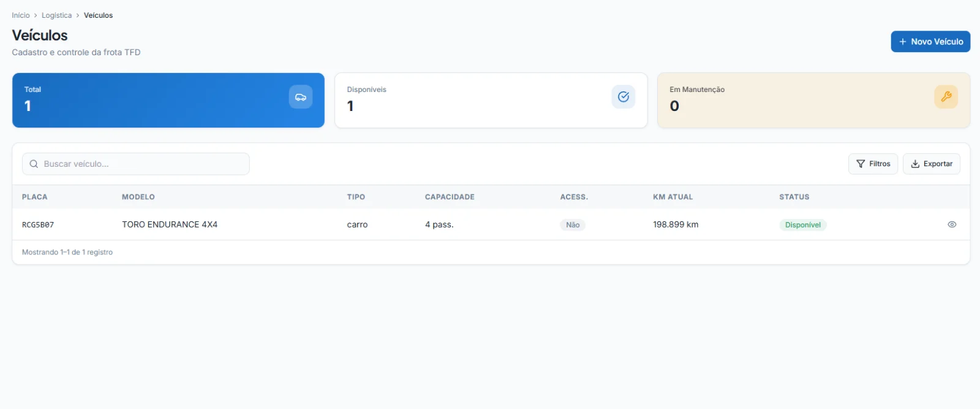Select the Total vehicles card
Viewport: 980px width, 409px height.
(x=168, y=101)
